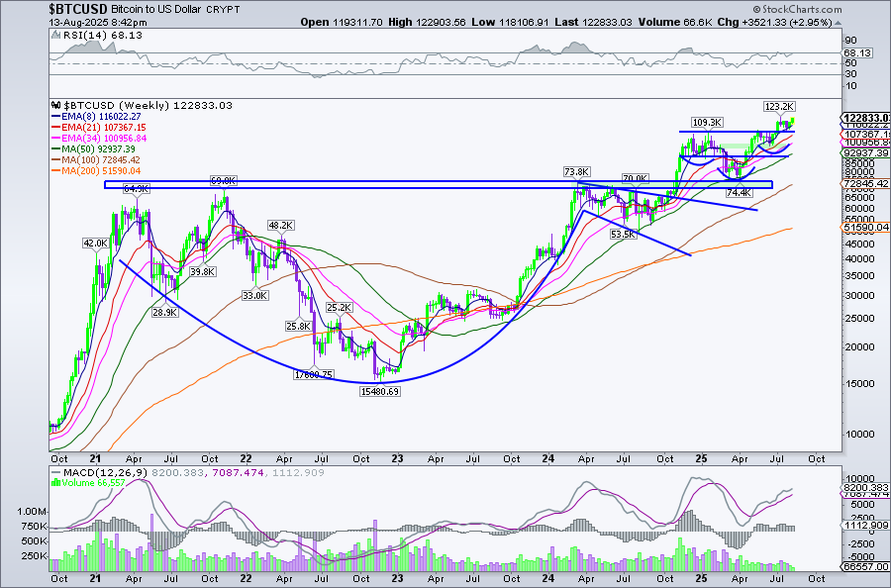Click the 25.2K price annotation
The height and width of the screenshot is (588, 891).
point(340,307)
